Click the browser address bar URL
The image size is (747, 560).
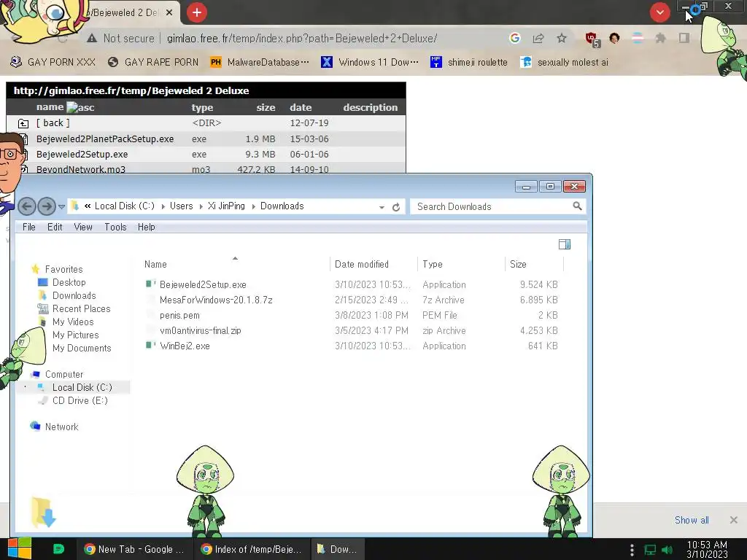point(302,39)
